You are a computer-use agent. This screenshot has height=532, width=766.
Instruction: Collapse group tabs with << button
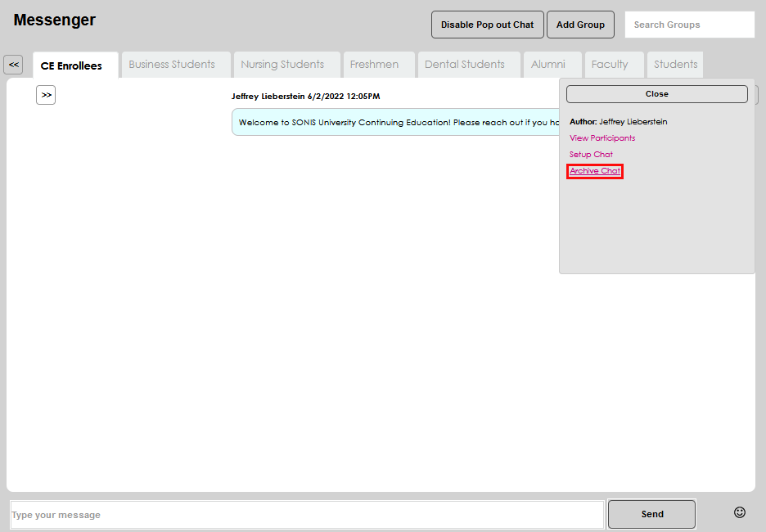click(x=13, y=65)
